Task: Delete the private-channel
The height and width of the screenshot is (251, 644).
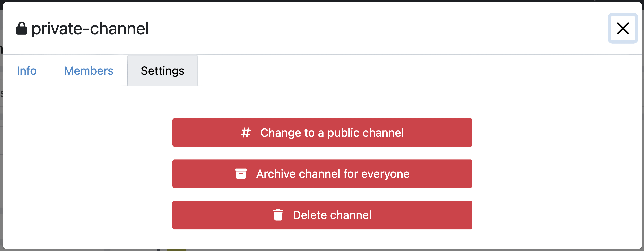Action: [x=322, y=215]
